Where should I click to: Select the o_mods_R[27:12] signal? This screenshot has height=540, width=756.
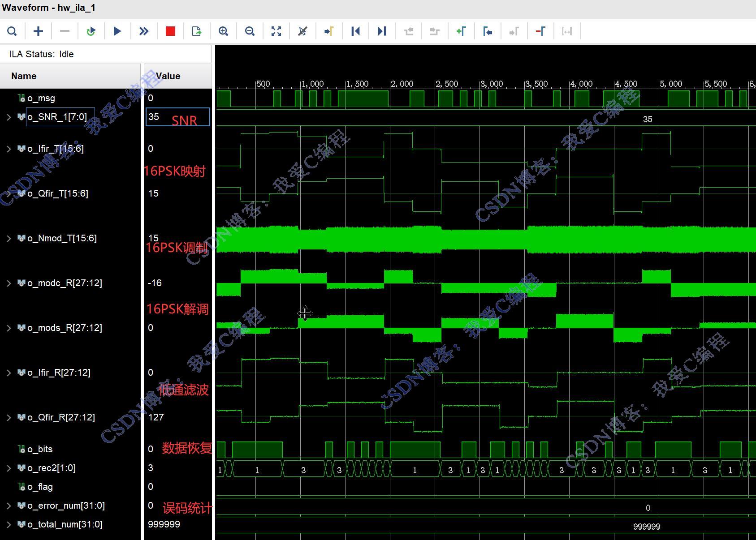coord(65,328)
